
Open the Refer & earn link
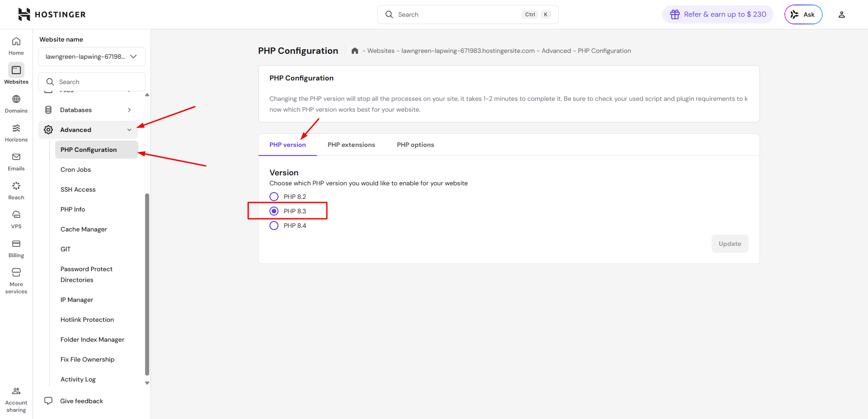pos(717,14)
